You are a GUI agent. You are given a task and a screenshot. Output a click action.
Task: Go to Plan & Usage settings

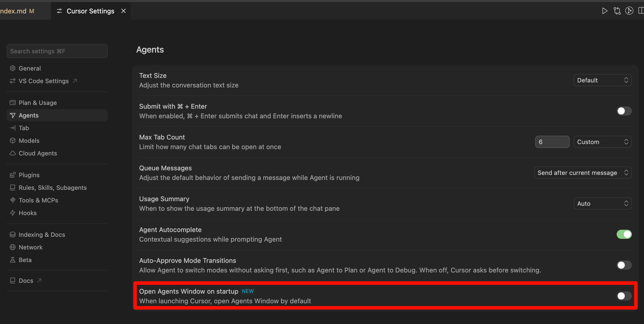pos(57,103)
